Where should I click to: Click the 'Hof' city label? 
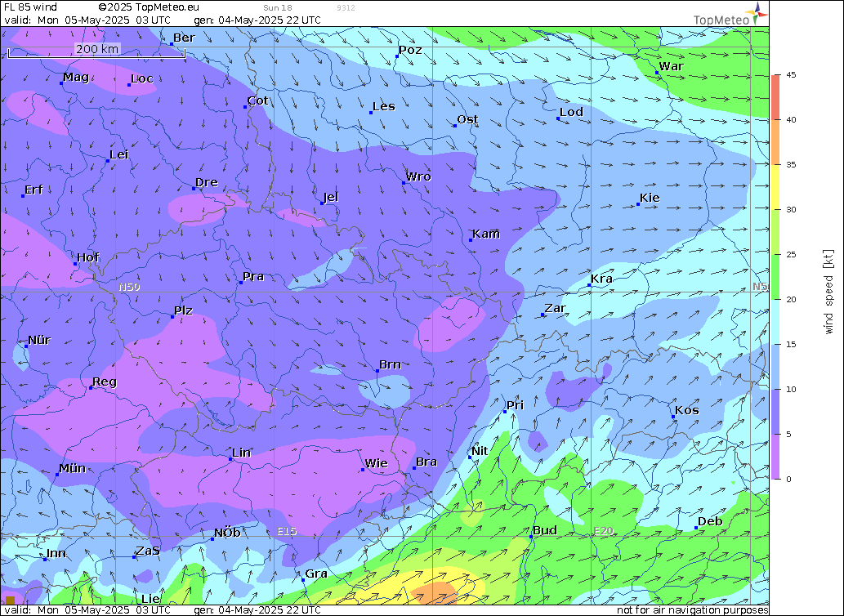pyautogui.click(x=88, y=257)
